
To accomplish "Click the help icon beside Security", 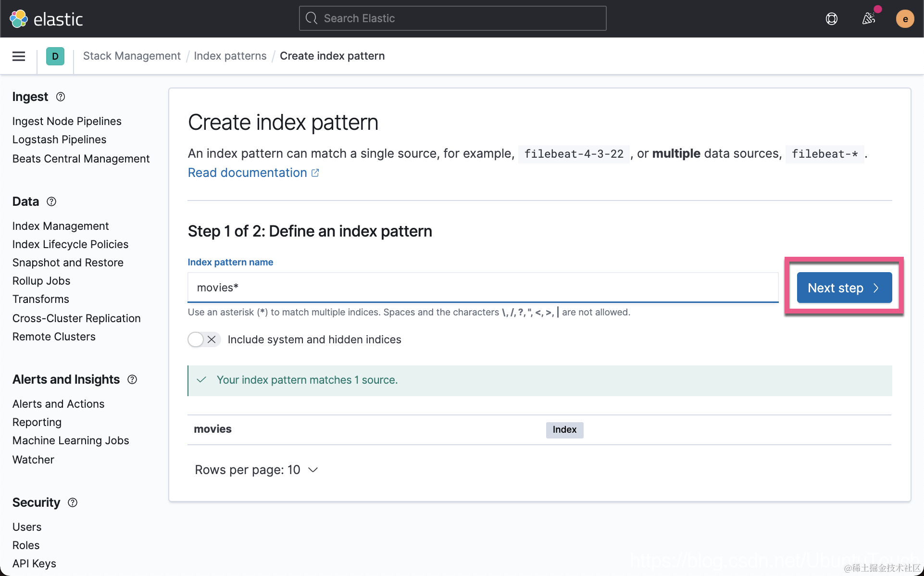I will click(73, 502).
